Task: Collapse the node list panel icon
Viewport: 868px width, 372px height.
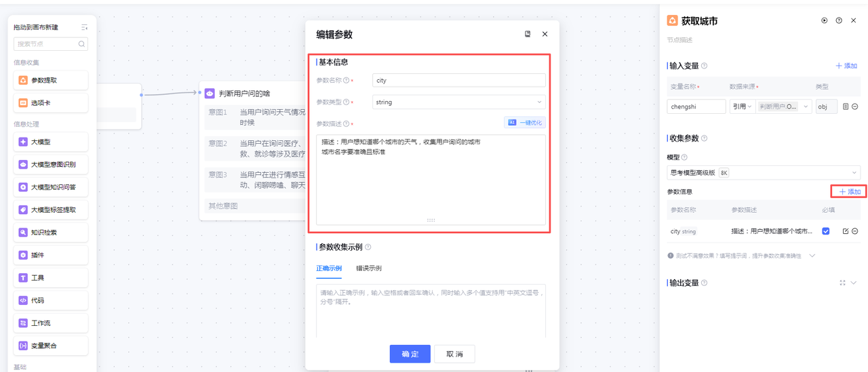Action: coord(84,27)
